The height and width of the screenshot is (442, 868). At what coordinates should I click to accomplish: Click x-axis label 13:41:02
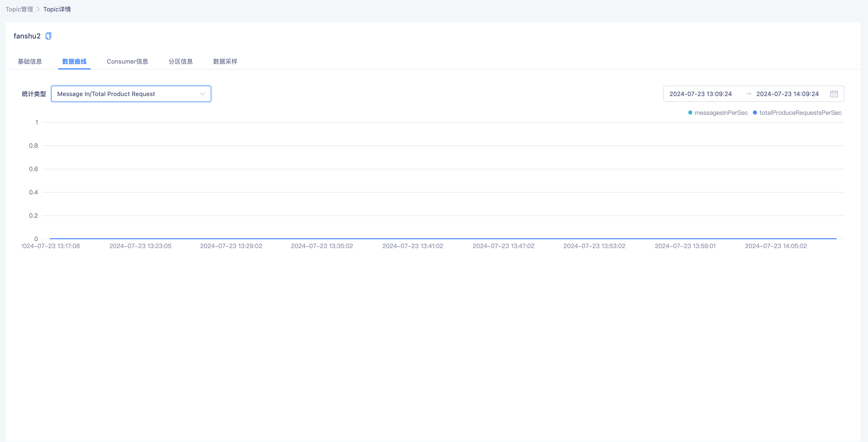[x=413, y=246]
